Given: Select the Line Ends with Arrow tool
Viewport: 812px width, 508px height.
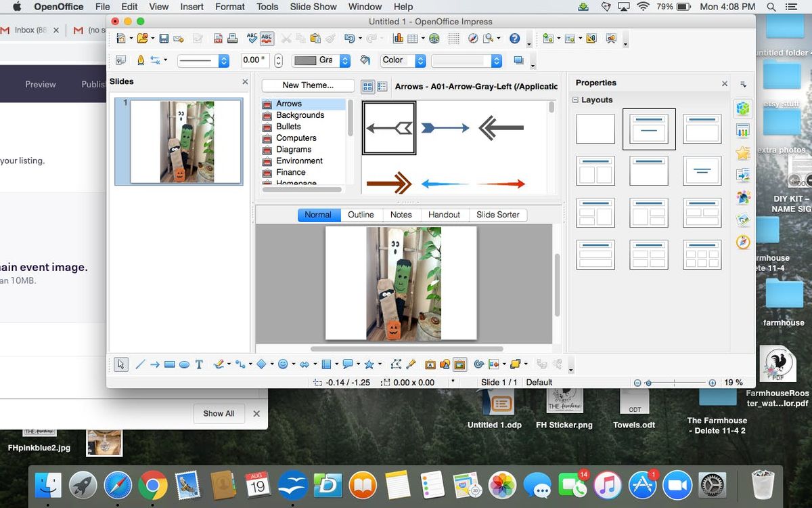Looking at the screenshot, I should (155, 364).
